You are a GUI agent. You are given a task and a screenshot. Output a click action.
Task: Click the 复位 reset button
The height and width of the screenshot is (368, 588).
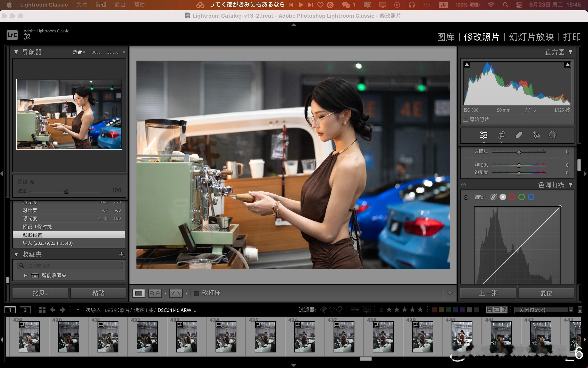tap(546, 293)
